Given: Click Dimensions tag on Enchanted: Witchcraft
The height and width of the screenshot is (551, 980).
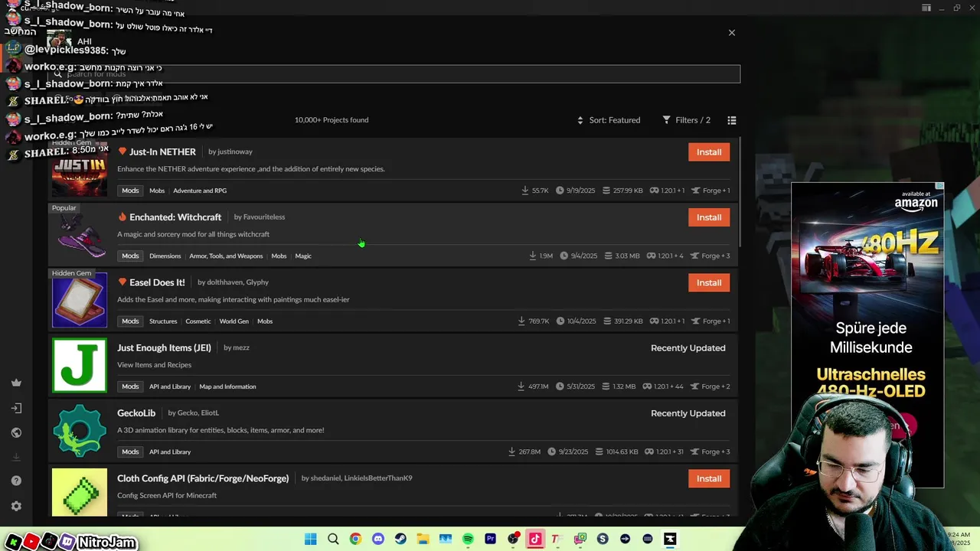Looking at the screenshot, I should (x=165, y=256).
